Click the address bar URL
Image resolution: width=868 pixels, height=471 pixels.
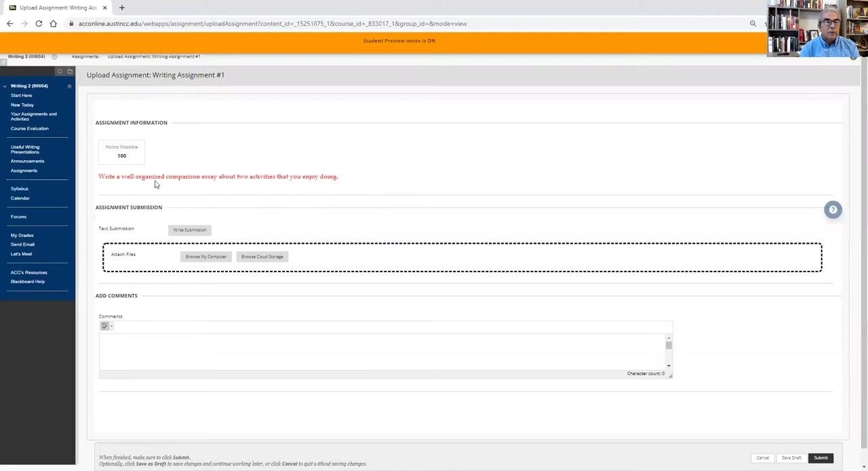point(272,24)
